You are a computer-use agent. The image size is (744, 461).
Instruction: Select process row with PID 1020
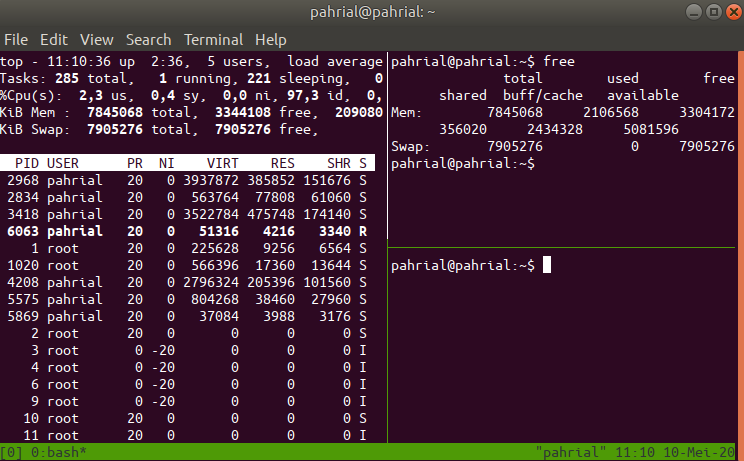(x=187, y=265)
